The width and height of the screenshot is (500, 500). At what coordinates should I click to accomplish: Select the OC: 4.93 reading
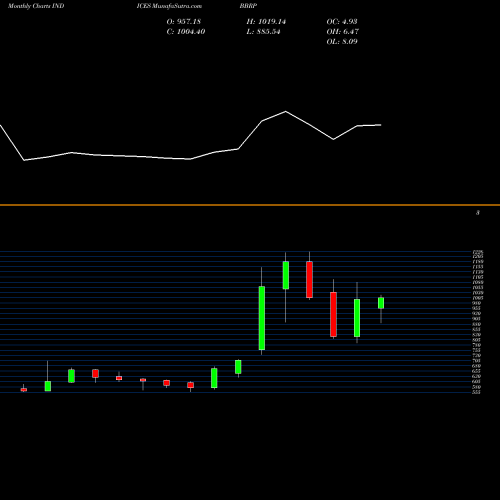click(342, 21)
